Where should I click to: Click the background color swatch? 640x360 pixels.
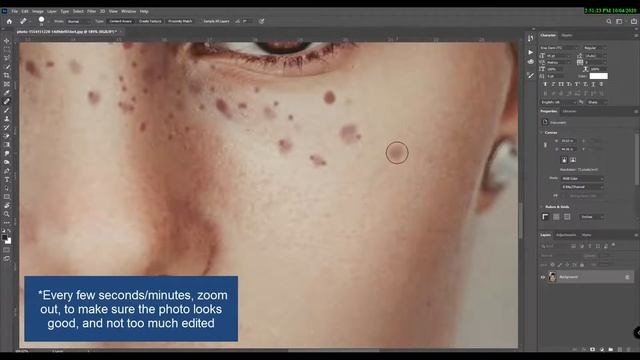click(8, 241)
